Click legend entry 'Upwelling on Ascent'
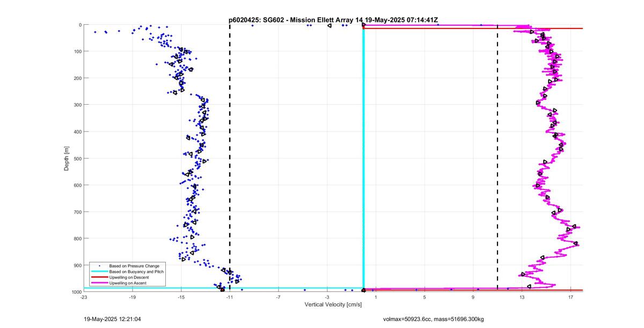Image resolution: width=644 pixels, height=328 pixels. [128, 282]
